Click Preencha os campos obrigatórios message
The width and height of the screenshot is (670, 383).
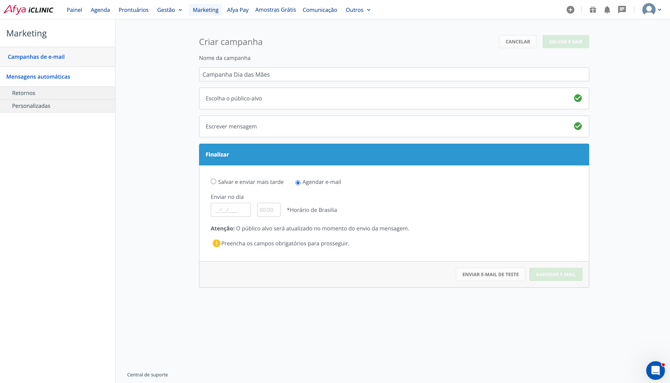pyautogui.click(x=285, y=244)
